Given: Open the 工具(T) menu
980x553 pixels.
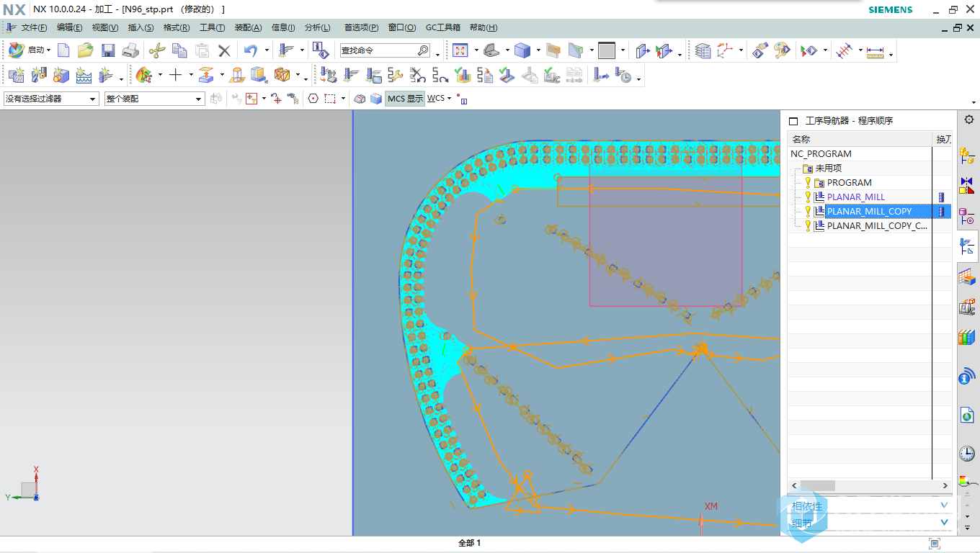Looking at the screenshot, I should [x=212, y=27].
